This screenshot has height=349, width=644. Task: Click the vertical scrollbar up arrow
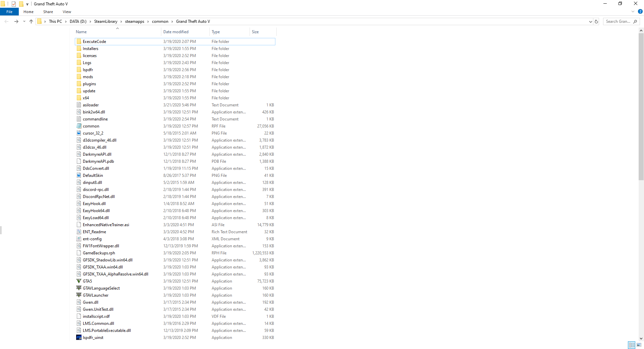(x=641, y=31)
